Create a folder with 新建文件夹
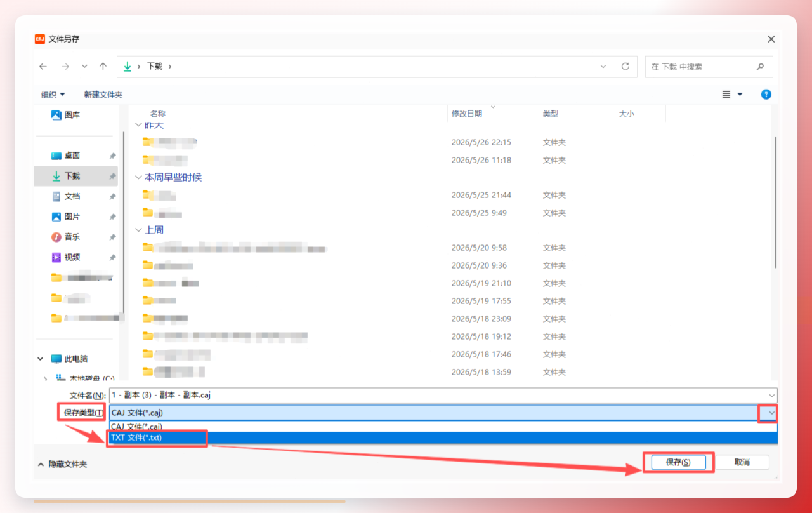Viewport: 812px width, 513px height. click(x=103, y=95)
